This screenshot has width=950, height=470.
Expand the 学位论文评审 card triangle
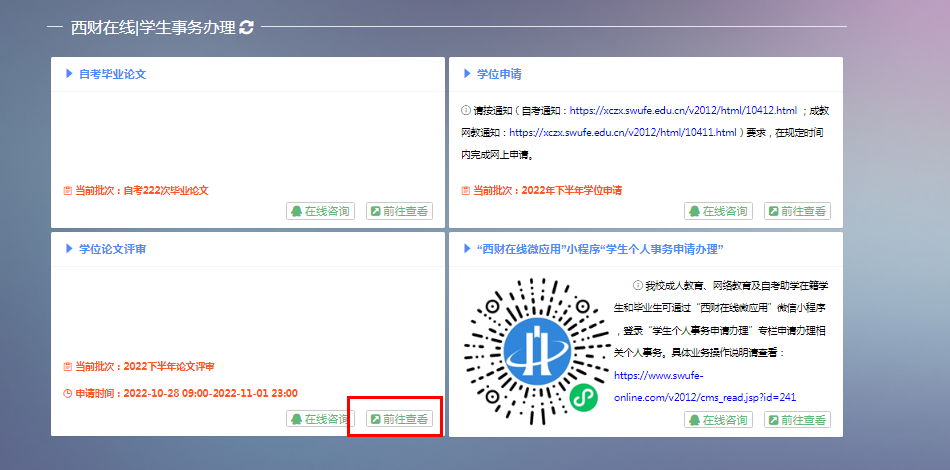[x=69, y=248]
